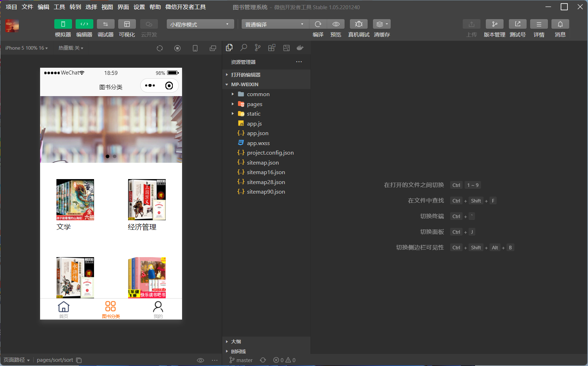The image size is (588, 366).
Task: Expand the common folder
Action: coord(266,94)
